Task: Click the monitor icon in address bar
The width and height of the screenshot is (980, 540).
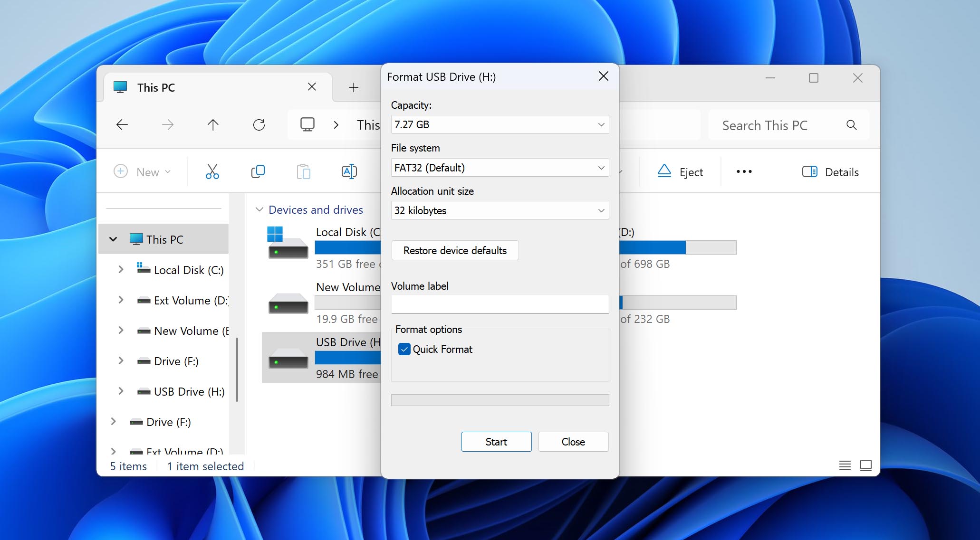Action: point(307,124)
